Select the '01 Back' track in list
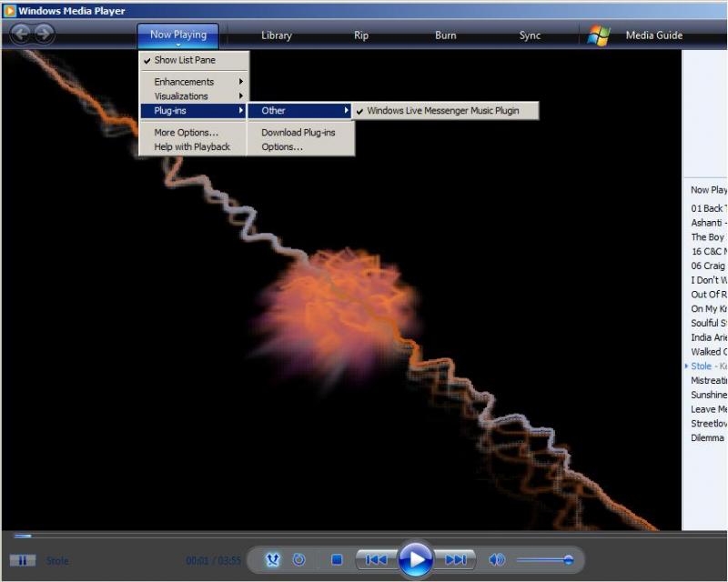728x582 pixels. coord(709,208)
